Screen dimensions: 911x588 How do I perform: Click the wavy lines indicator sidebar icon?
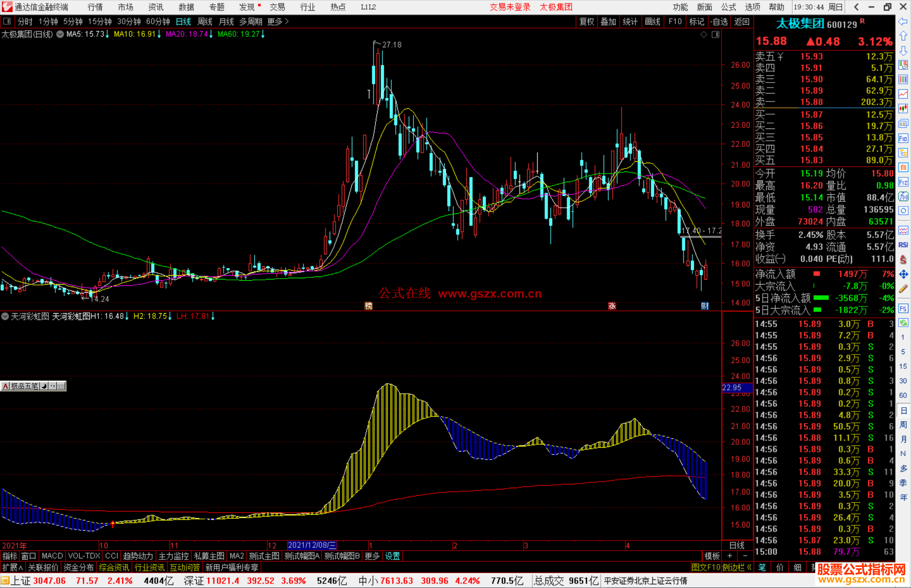[x=903, y=230]
